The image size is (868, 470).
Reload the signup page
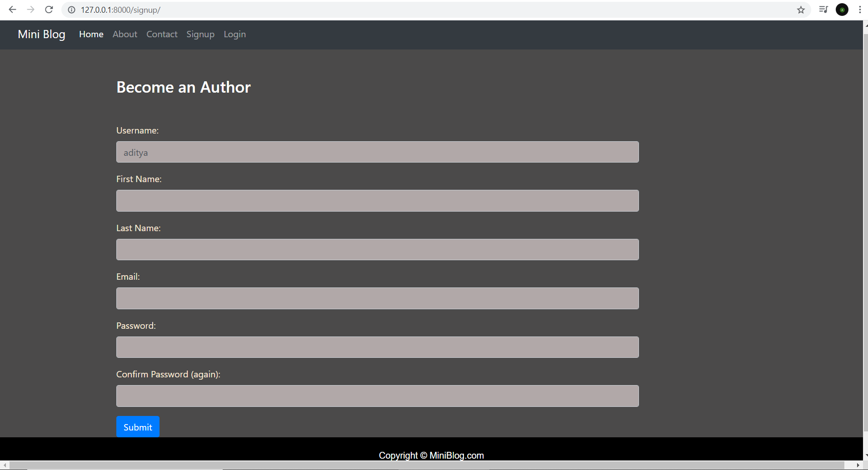point(49,10)
